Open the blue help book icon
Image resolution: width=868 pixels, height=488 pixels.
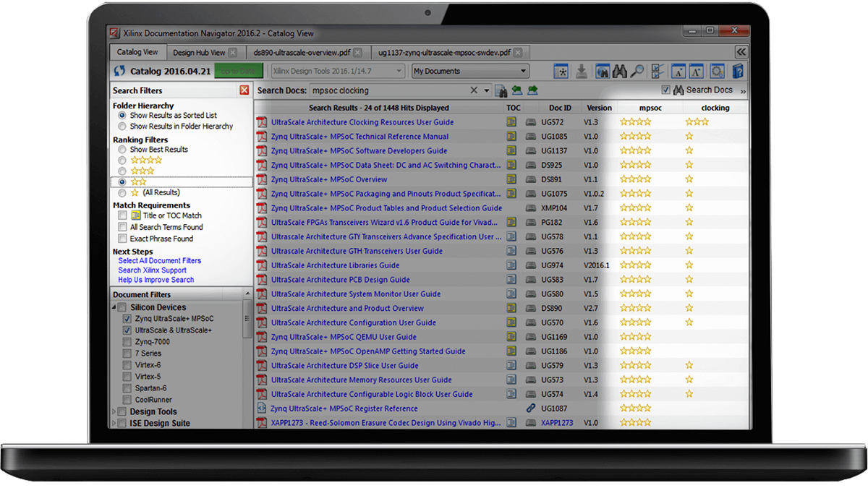tap(737, 71)
